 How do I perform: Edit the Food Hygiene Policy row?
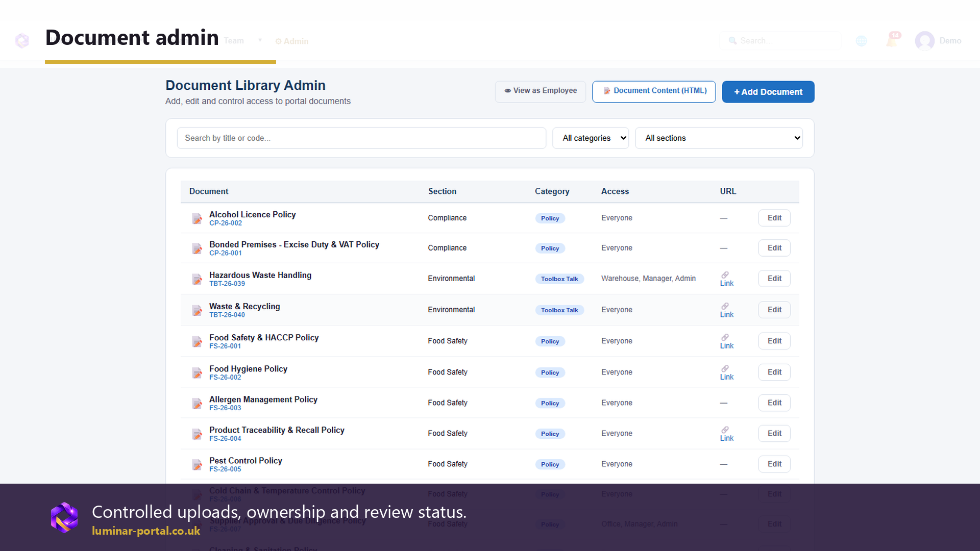coord(774,372)
